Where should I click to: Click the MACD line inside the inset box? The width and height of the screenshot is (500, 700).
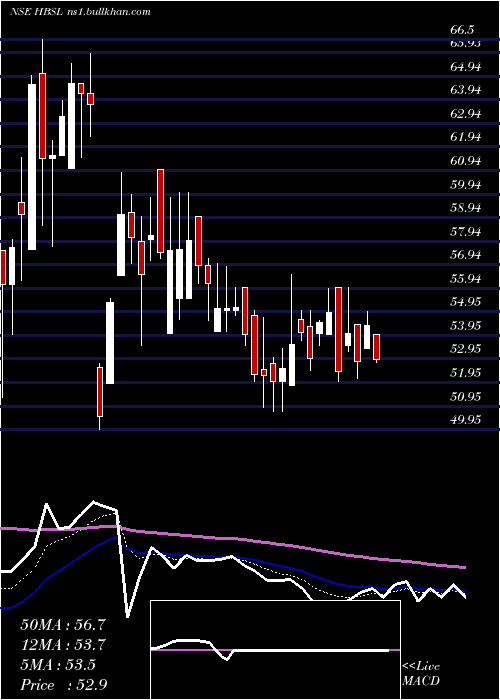[270, 650]
